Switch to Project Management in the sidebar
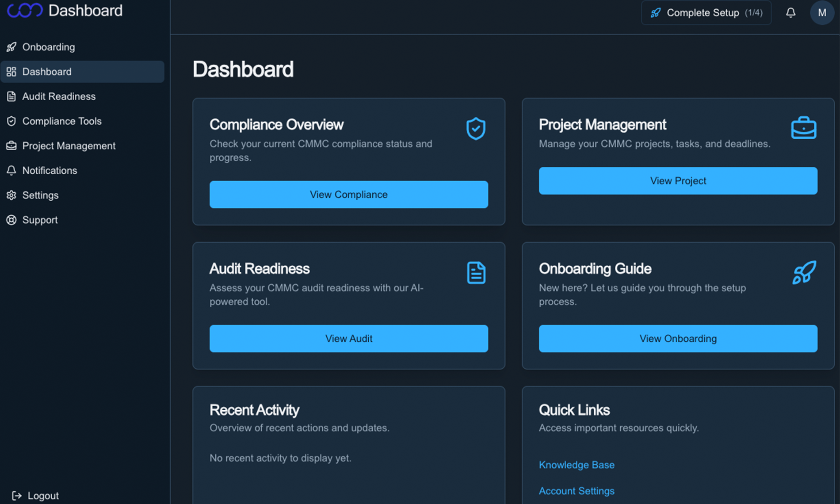The image size is (840, 504). tap(69, 145)
